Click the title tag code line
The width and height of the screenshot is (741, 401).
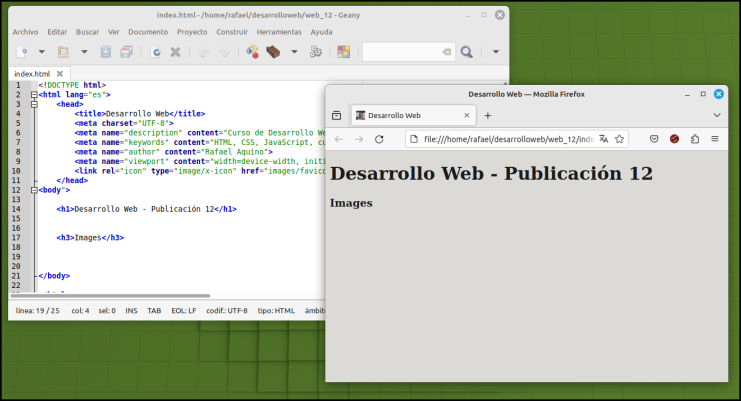click(140, 113)
